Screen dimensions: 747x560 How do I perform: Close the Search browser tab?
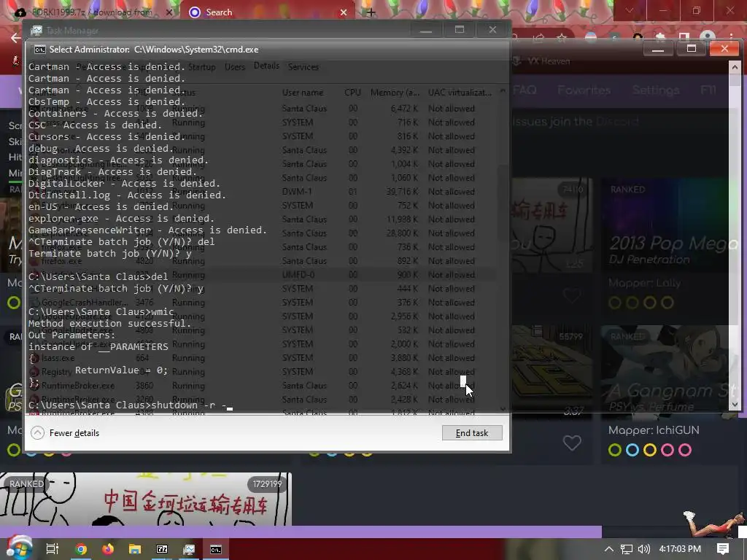[x=344, y=12]
